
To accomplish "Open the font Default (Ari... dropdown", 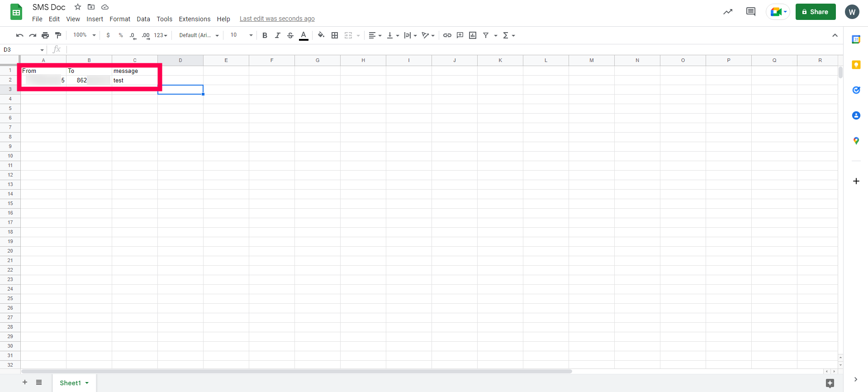I will [199, 35].
